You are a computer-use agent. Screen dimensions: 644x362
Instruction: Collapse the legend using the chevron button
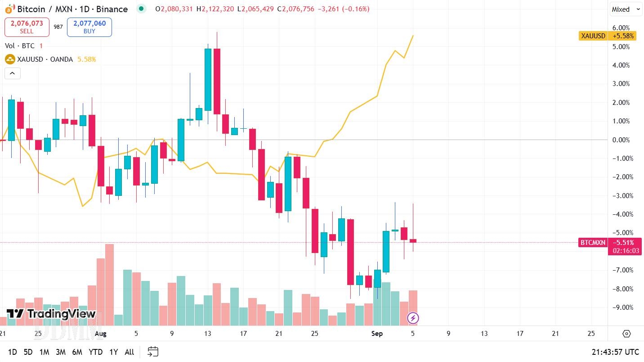point(12,73)
